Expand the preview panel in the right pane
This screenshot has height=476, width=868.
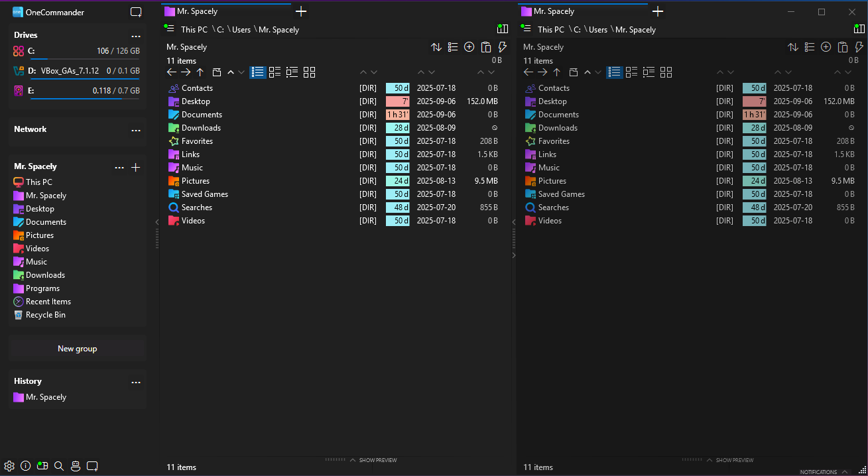pyautogui.click(x=730, y=460)
